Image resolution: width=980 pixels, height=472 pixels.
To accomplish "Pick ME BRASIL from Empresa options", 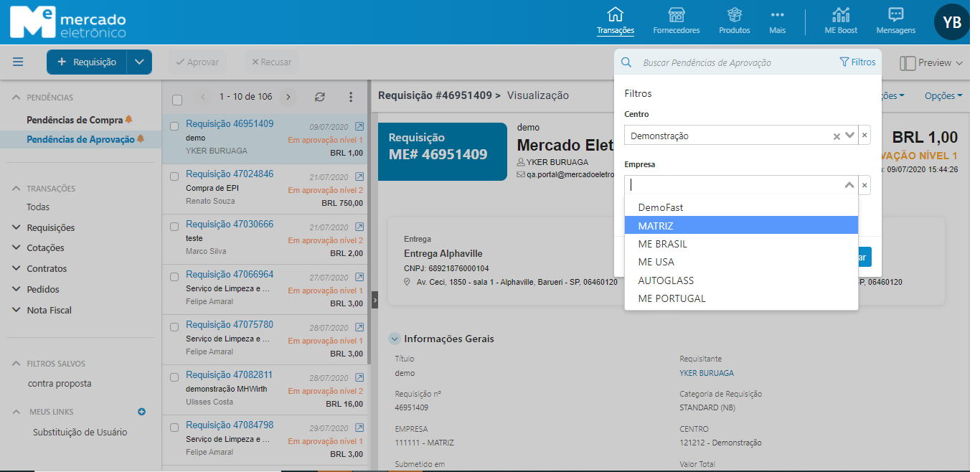I will [741, 244].
